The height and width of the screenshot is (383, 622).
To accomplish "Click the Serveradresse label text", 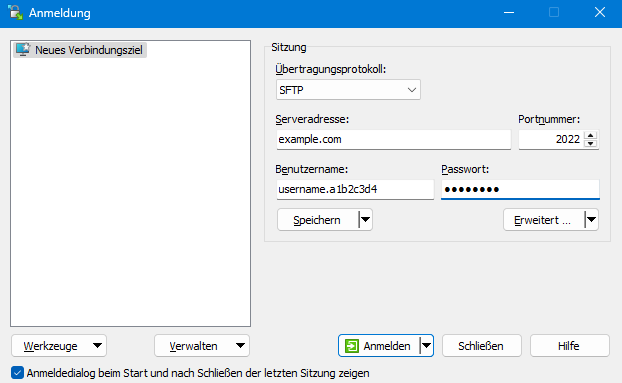I will click(312, 119).
